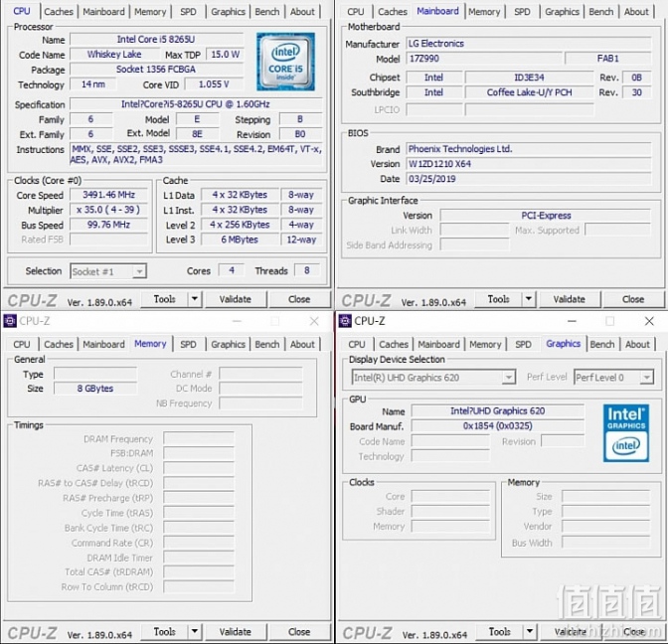The height and width of the screenshot is (644, 668).
Task: Open Memory tab in CPU window
Action: point(150,12)
